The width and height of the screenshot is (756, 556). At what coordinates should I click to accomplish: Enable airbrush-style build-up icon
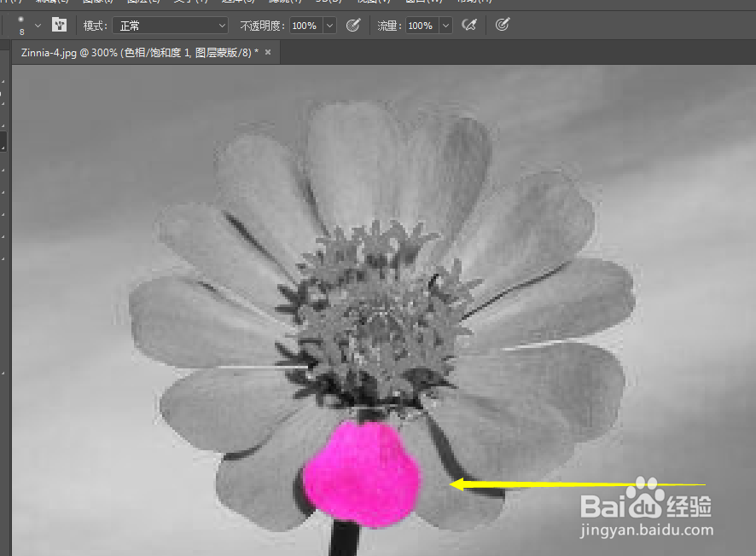click(x=469, y=25)
